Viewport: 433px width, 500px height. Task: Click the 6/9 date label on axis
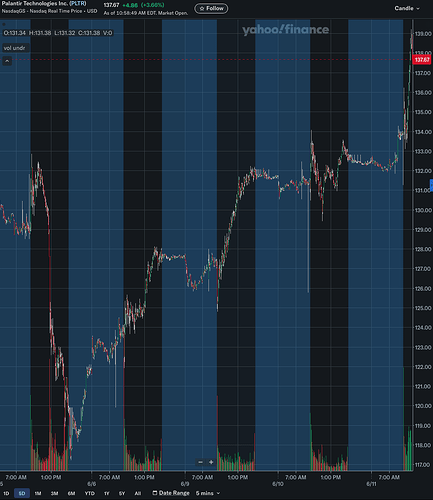point(185,484)
